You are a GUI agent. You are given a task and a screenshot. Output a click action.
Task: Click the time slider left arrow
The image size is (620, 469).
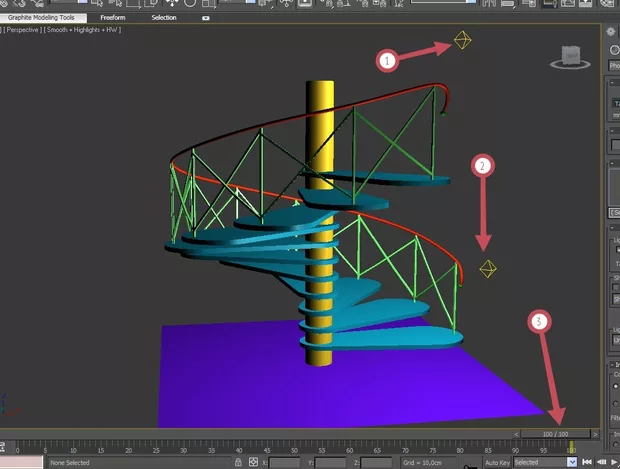click(515, 434)
